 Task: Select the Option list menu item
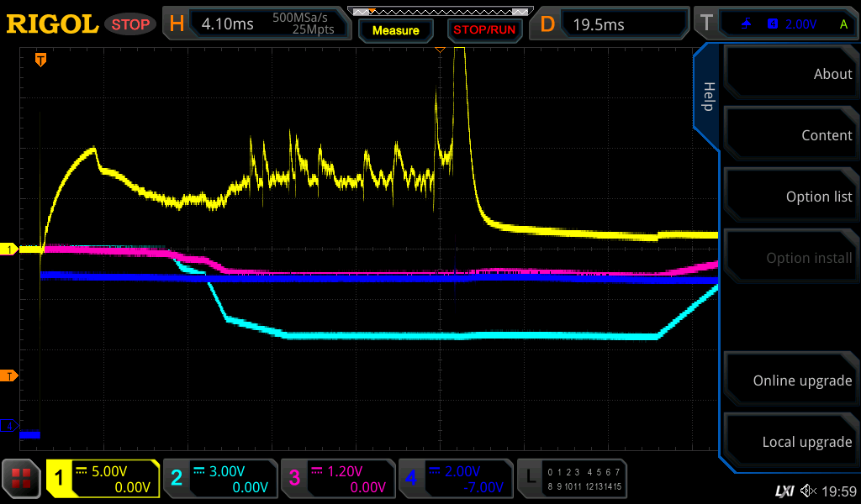pyautogui.click(x=790, y=197)
